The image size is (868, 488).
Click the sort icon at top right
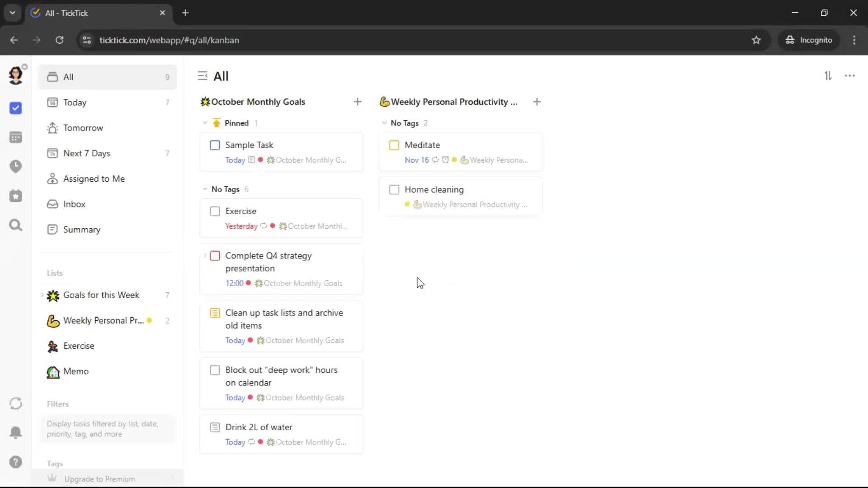click(x=828, y=76)
